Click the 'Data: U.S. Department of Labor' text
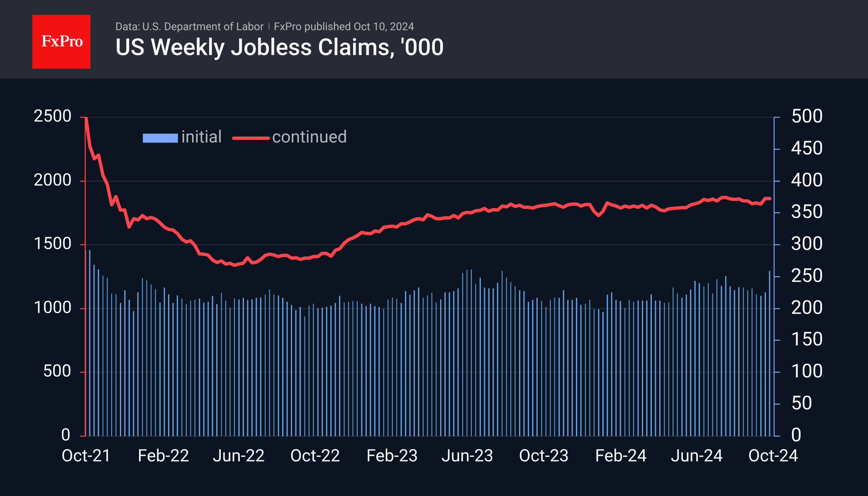This screenshot has height=496, width=868. 189,27
